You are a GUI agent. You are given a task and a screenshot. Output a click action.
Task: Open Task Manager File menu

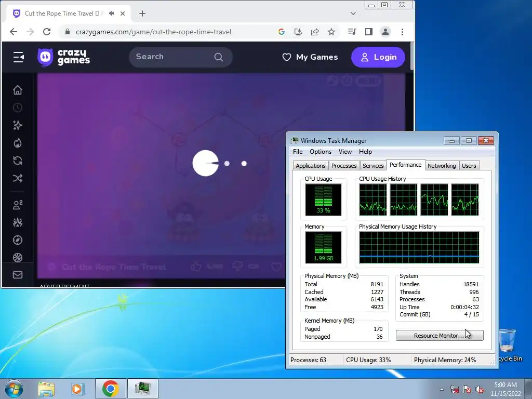coord(298,152)
